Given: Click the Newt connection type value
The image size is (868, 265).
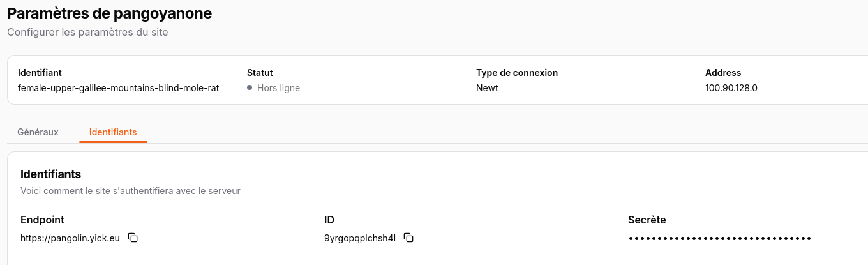Looking at the screenshot, I should point(487,88).
